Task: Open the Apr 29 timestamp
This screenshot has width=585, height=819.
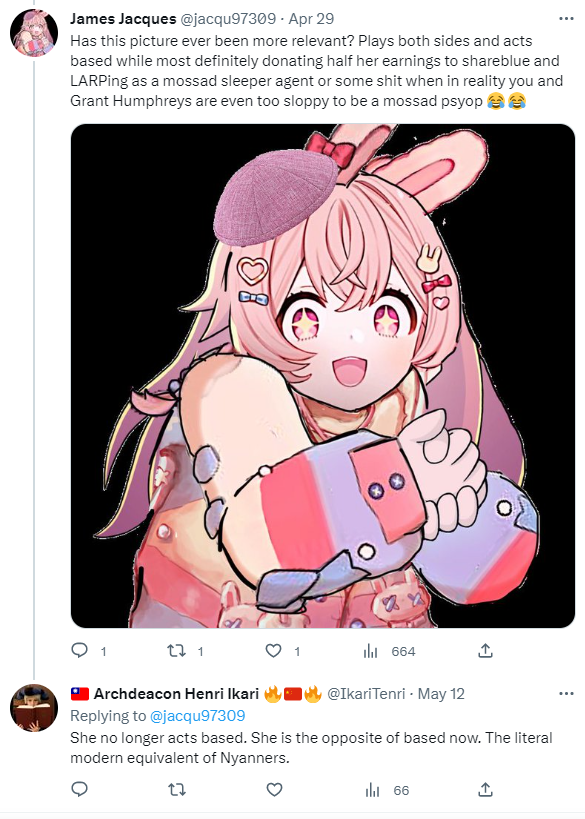Action: coord(311,19)
